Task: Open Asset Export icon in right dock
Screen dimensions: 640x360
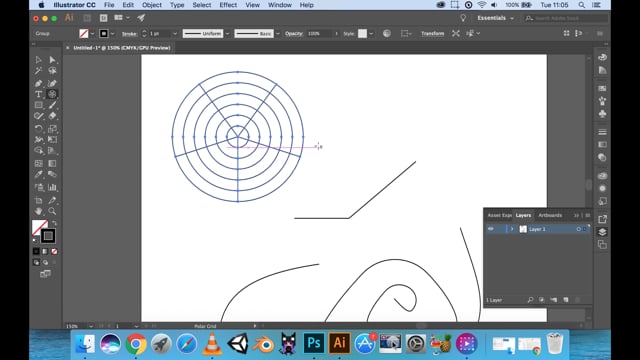Action: (602, 219)
